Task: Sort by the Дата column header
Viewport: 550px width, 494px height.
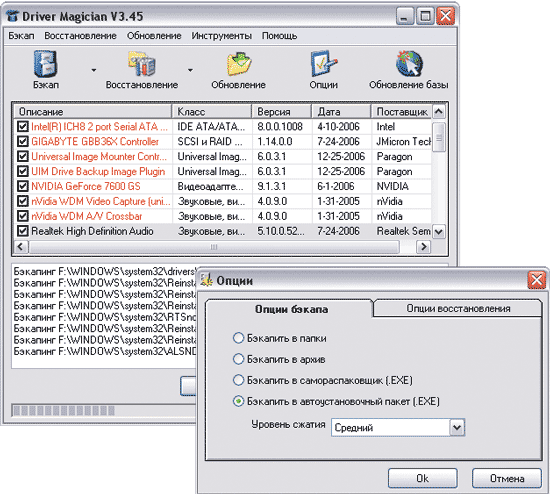Action: pos(341,112)
